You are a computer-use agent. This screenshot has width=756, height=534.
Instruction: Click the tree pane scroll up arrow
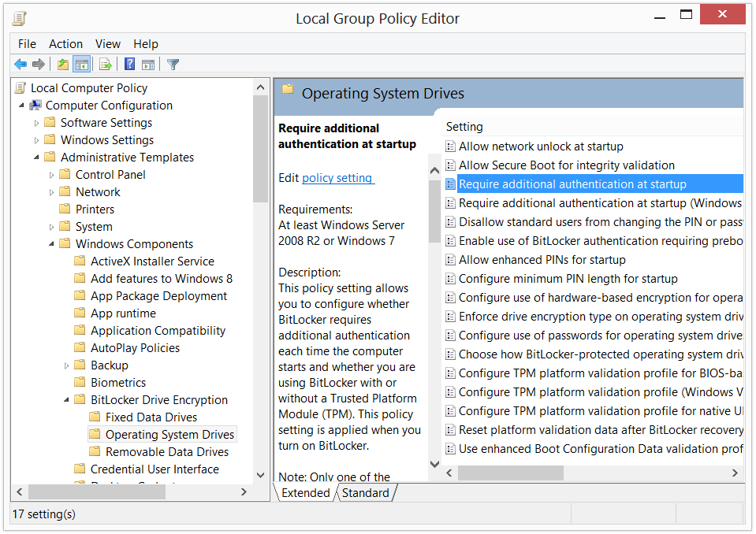(260, 87)
